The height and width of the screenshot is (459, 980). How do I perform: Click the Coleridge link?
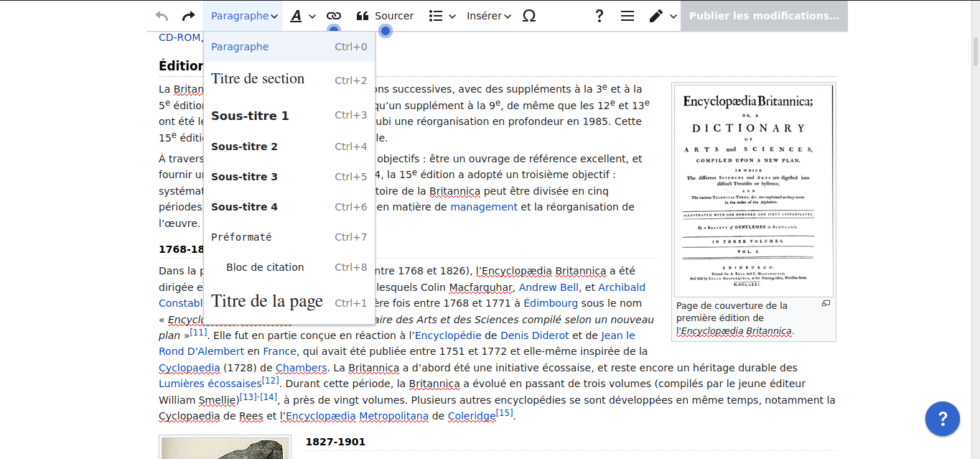[472, 416]
